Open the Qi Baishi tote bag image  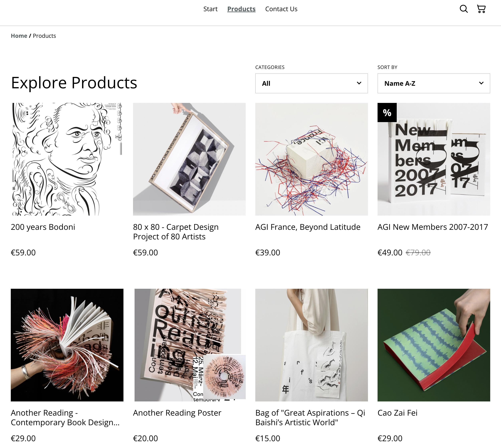click(x=311, y=345)
